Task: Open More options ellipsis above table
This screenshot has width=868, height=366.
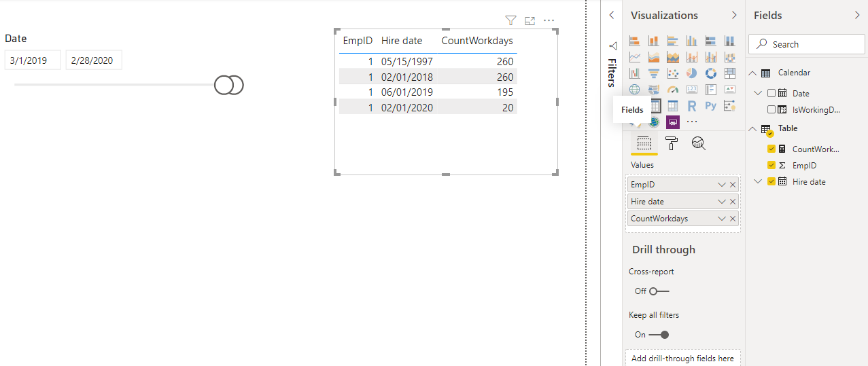Action: coord(549,21)
